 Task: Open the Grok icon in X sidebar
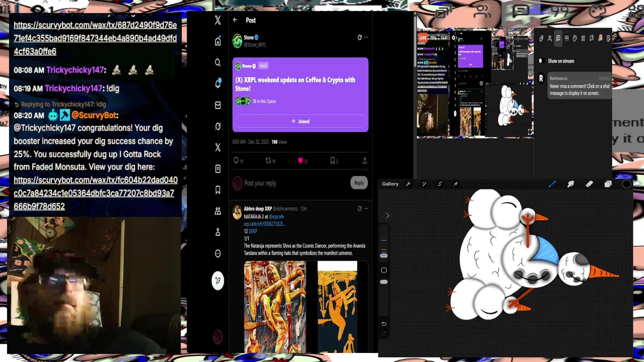[x=218, y=126]
